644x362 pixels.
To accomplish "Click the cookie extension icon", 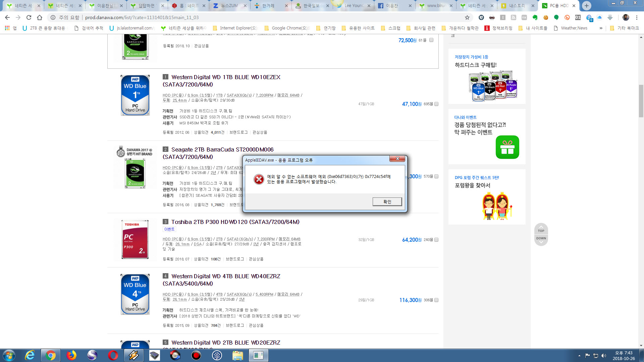I will click(x=546, y=17).
